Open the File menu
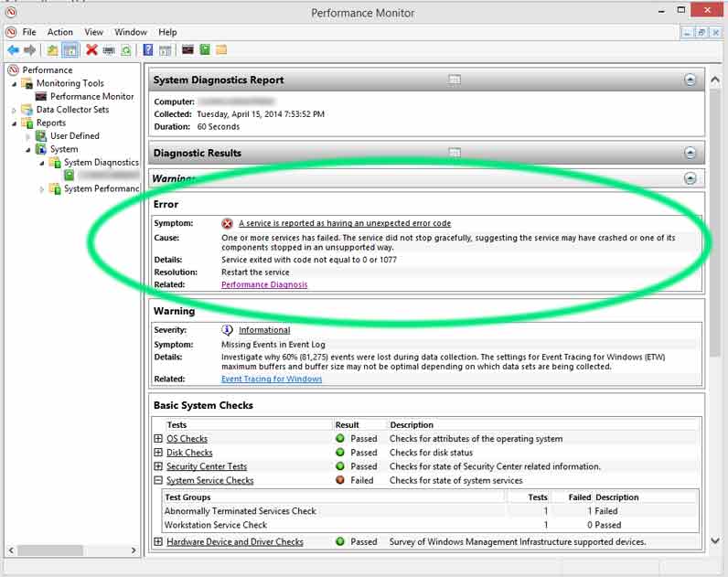 pyautogui.click(x=28, y=32)
